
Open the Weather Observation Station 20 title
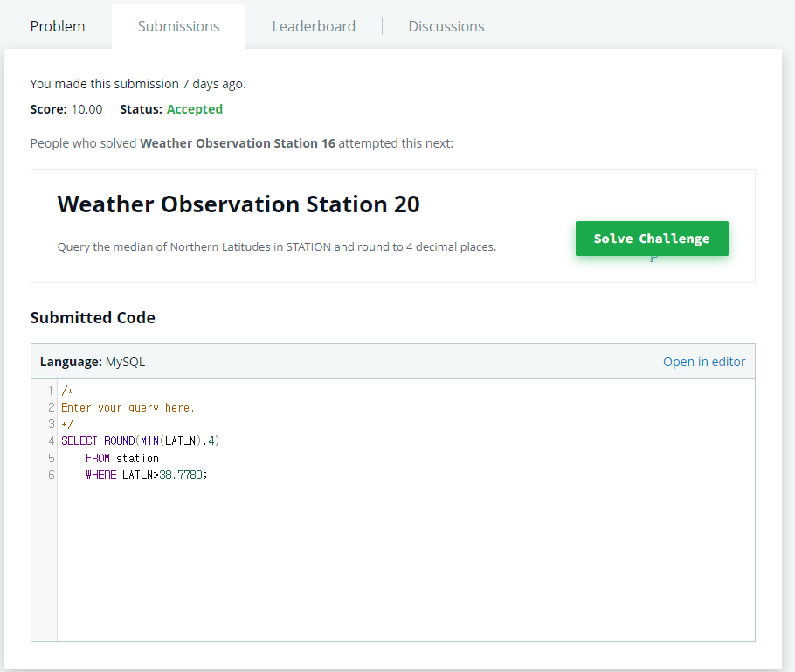pos(238,204)
